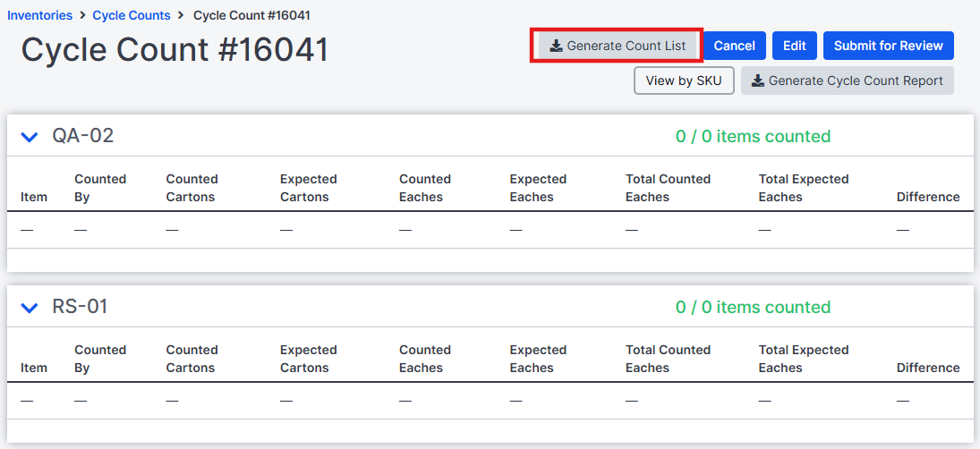Select the QA-02 location heading

pos(83,136)
